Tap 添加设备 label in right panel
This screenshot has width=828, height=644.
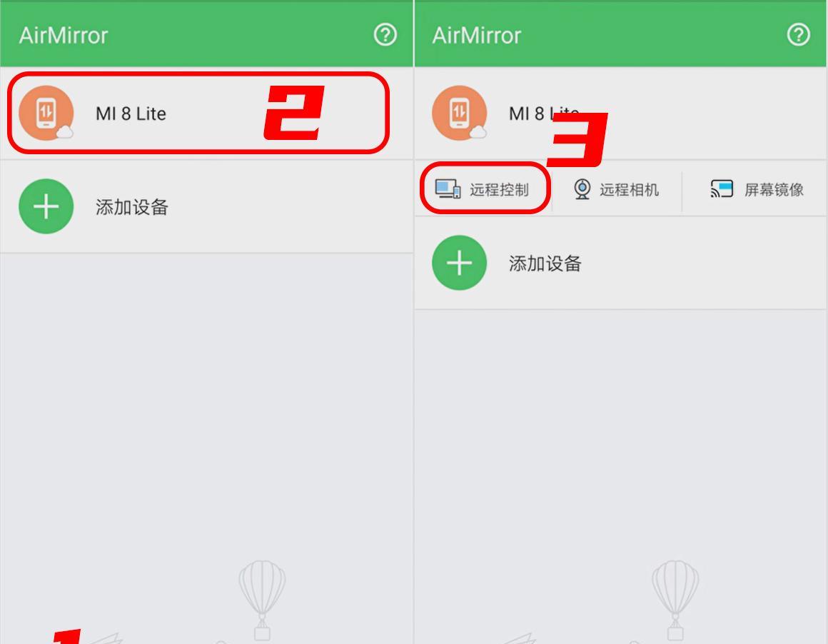(x=545, y=263)
